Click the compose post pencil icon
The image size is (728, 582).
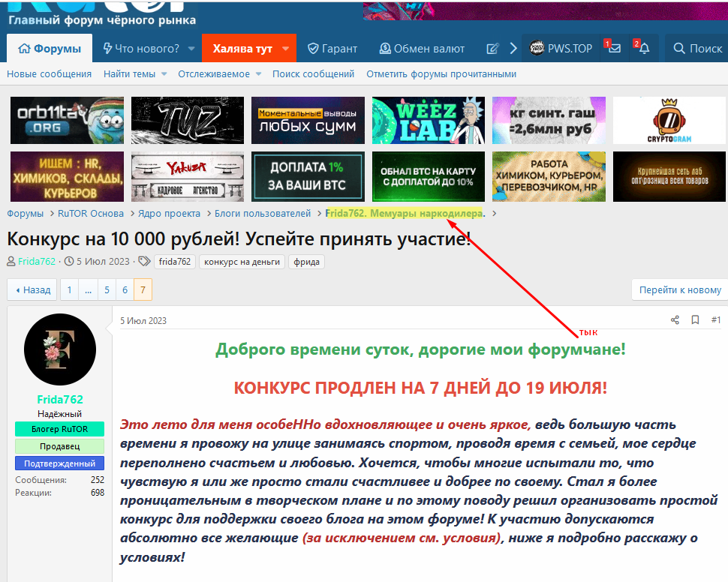tap(493, 47)
